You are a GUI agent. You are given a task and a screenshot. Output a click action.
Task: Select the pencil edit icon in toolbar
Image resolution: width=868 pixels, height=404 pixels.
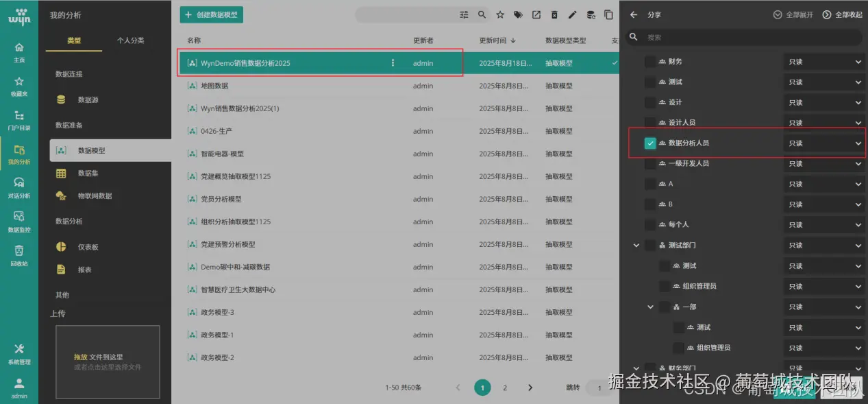tap(573, 14)
